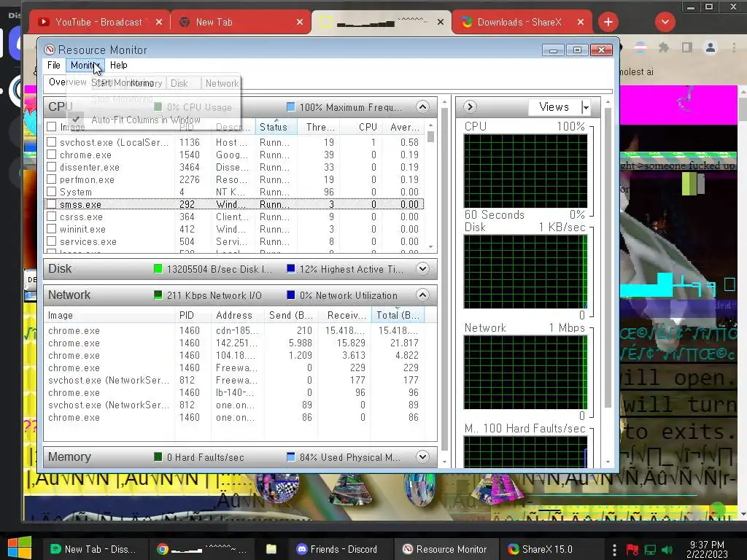Open Chrome extensions puzzle icon
Screen dimensions: 747x560
[x=664, y=47]
